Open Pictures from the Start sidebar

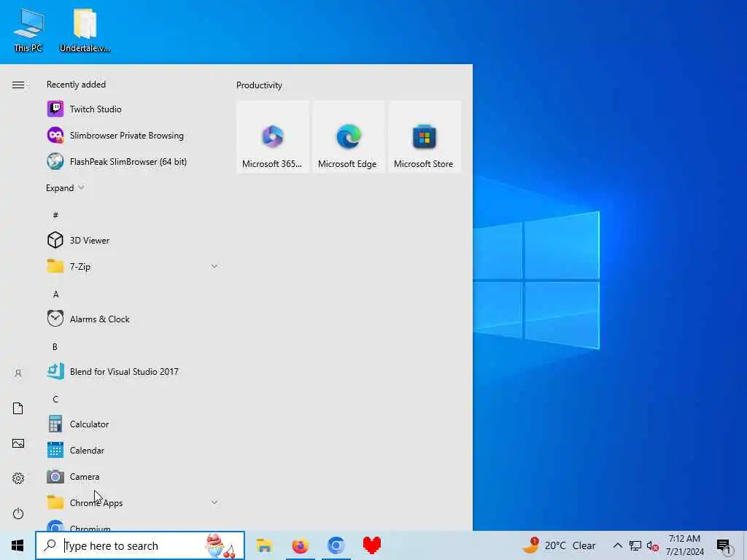coord(18,443)
